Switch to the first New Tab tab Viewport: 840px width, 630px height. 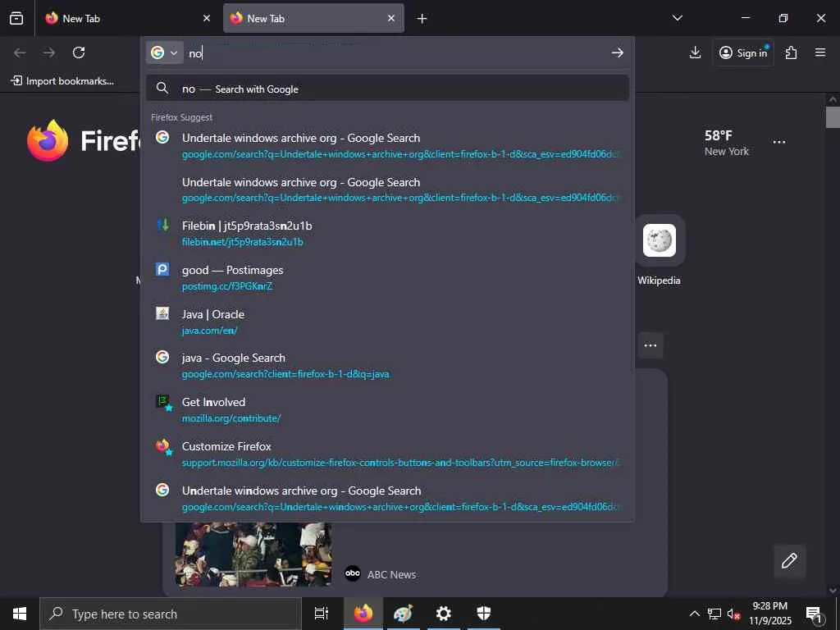tap(127, 18)
